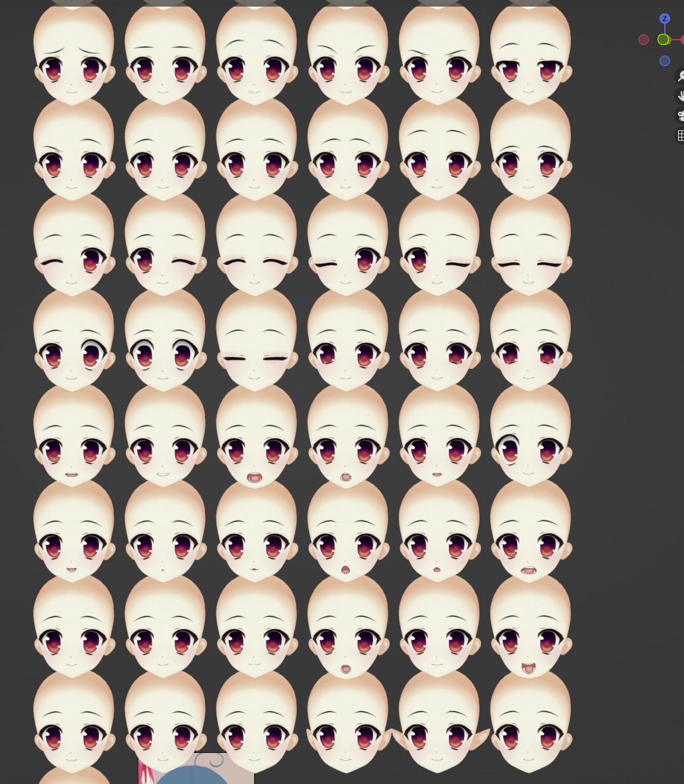Screen dimensions: 684x784
Task: Click the green axis circle on the gizmo
Action: tap(663, 39)
